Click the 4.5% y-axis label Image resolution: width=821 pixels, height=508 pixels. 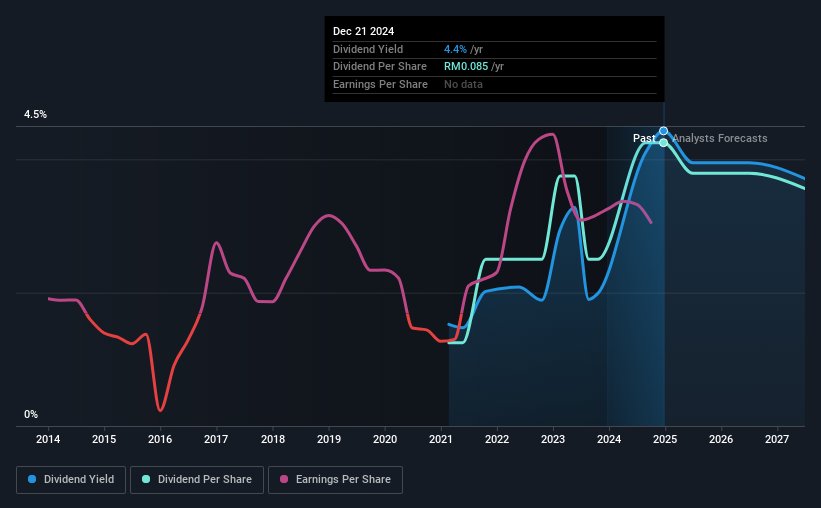tap(35, 114)
